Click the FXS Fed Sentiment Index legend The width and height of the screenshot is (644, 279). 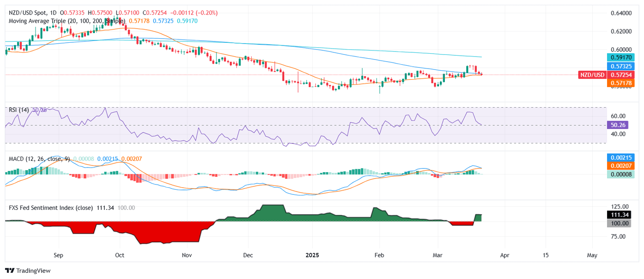51,208
